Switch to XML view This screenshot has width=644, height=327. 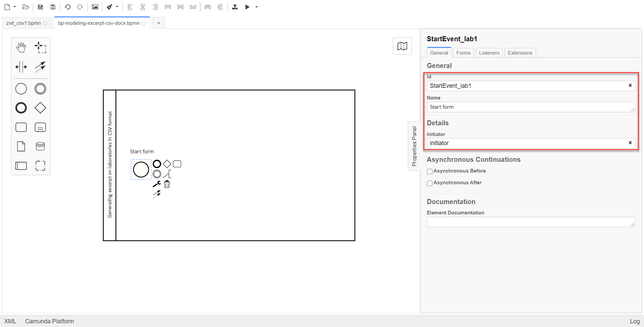pos(10,321)
